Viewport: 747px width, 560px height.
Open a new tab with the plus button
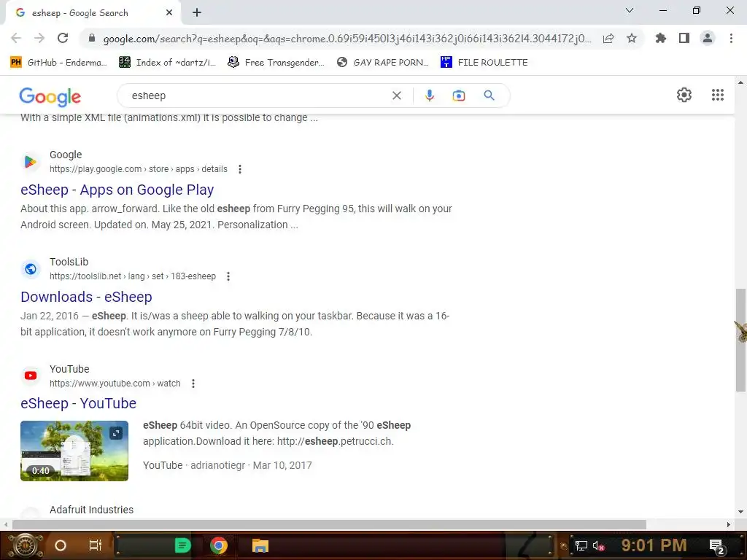[197, 13]
